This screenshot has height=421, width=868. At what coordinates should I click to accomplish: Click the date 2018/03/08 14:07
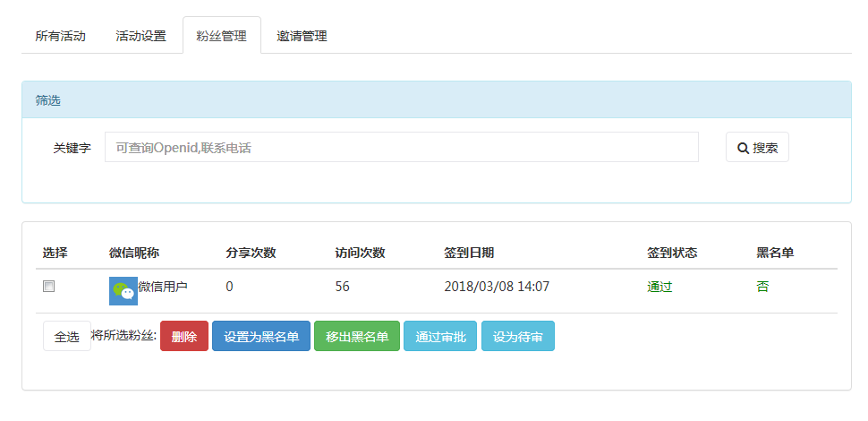tap(497, 287)
